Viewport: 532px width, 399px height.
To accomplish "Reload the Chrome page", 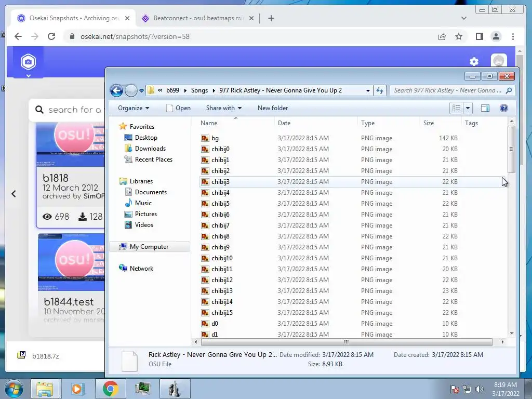I will pyautogui.click(x=51, y=36).
